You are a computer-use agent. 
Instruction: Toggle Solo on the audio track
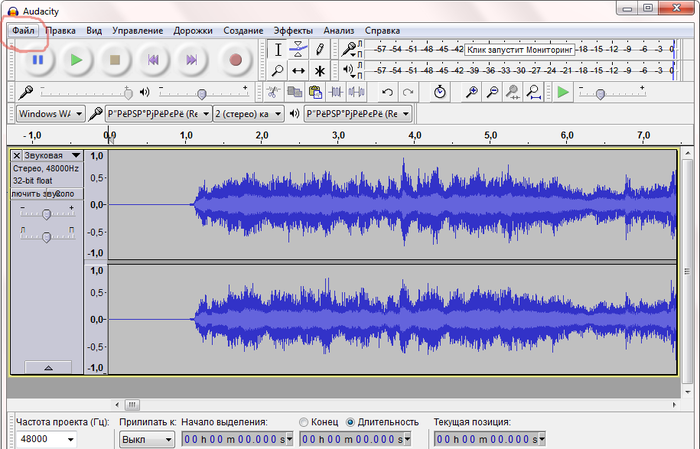(63, 193)
